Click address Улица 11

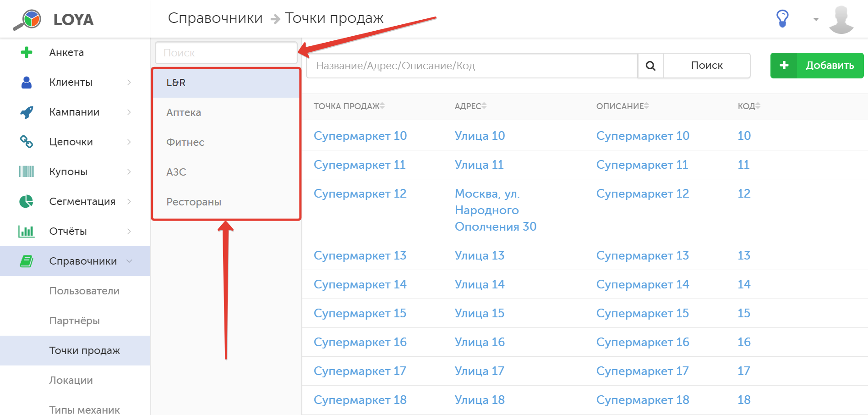click(479, 165)
